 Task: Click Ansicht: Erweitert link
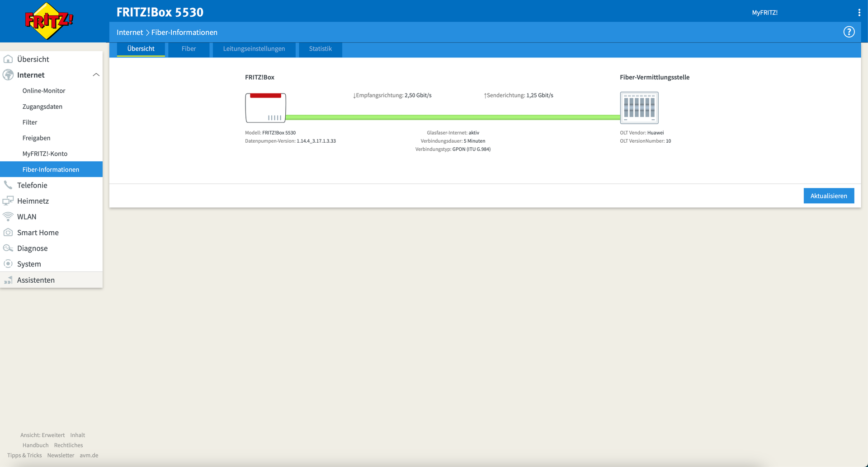42,435
